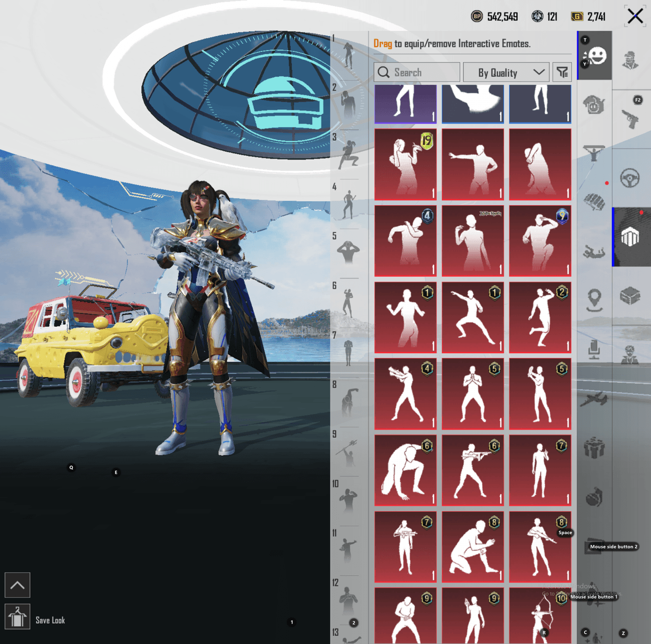Open the airplane finish category icon
Viewport: 651px width, 644px height.
tap(594, 400)
